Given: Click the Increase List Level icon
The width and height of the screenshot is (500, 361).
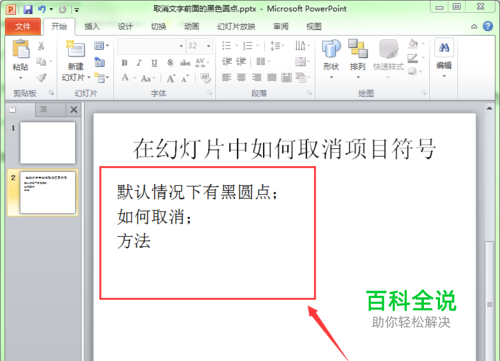Looking at the screenshot, I should (241, 61).
